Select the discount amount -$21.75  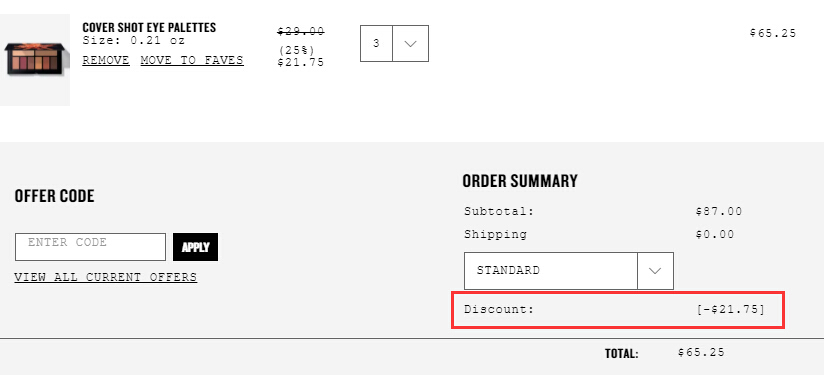pos(731,309)
